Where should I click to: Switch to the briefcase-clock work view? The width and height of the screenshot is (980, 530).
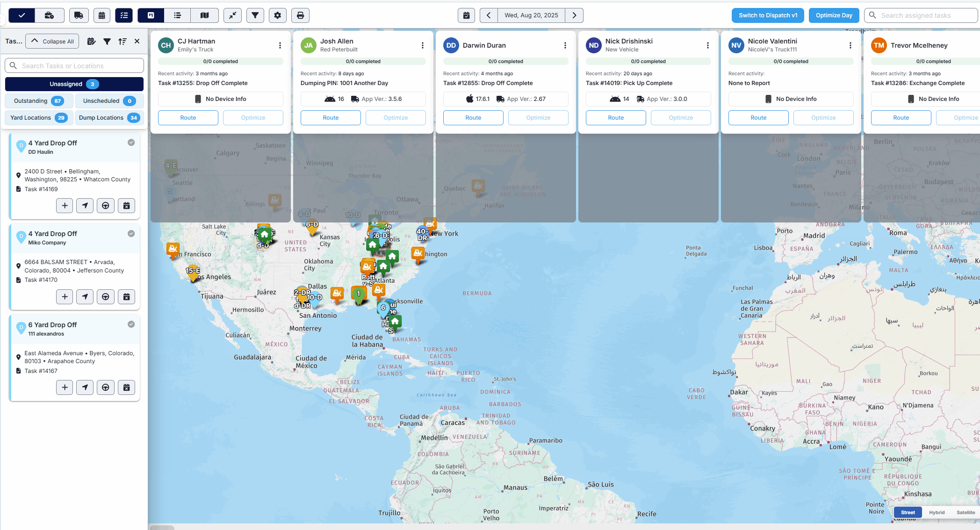[x=49, y=15]
